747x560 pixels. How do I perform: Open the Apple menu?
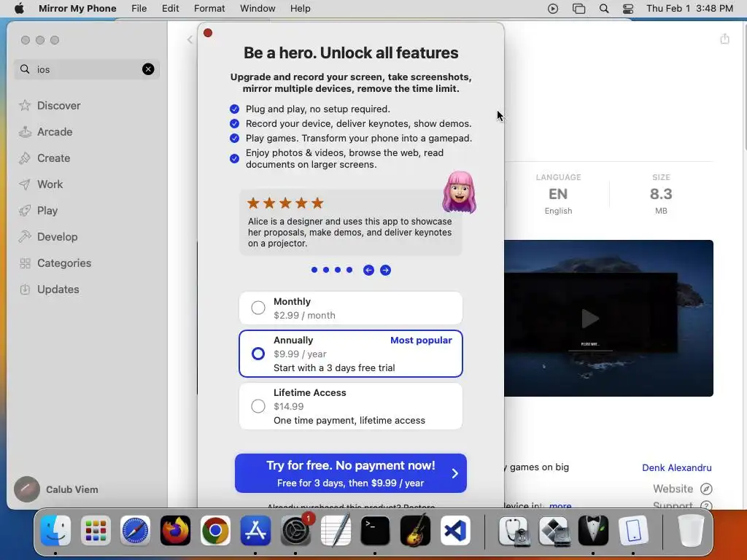point(19,8)
